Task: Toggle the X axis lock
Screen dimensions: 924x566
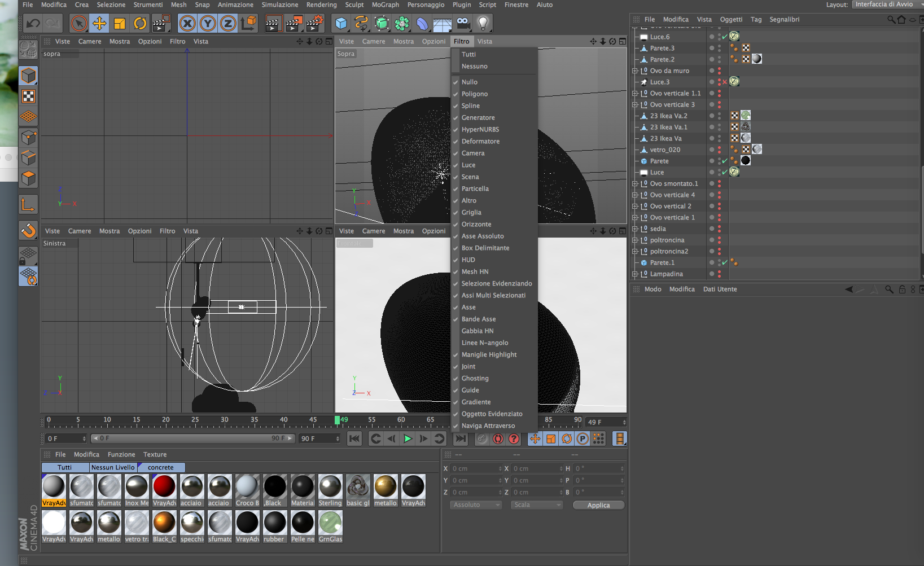Action: (x=187, y=23)
